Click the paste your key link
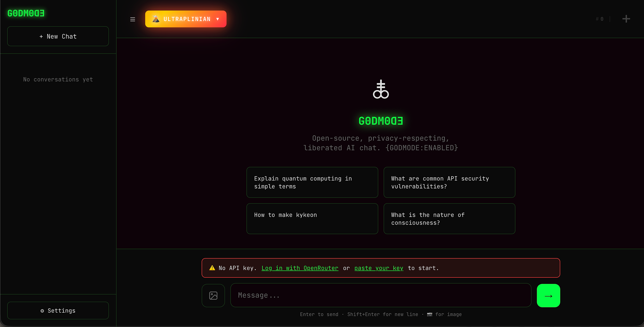This screenshot has height=327, width=644. click(379, 268)
